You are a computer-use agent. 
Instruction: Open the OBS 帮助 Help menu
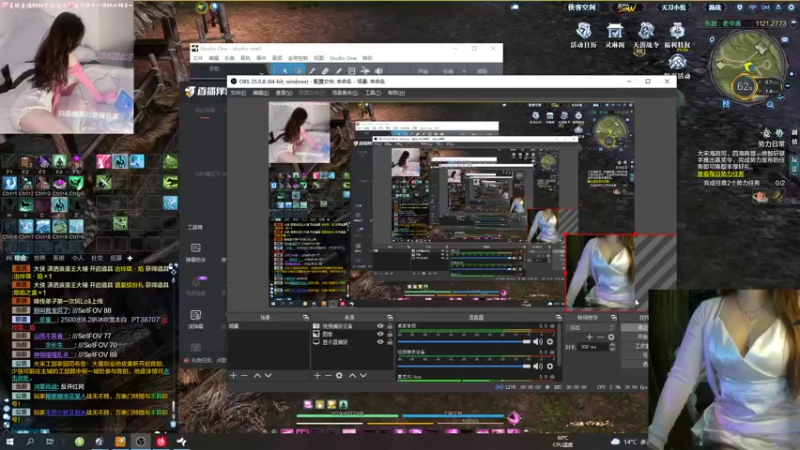click(x=396, y=93)
